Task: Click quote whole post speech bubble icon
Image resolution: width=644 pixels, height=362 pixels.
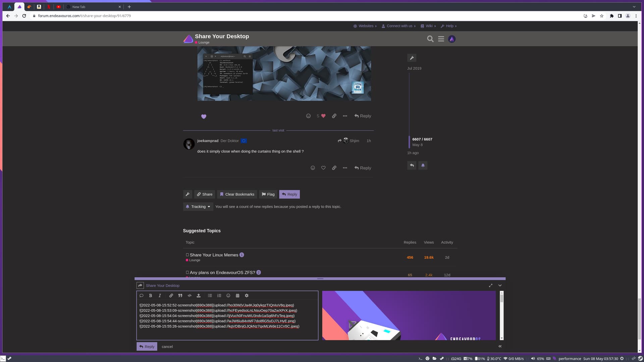Action: [142, 296]
